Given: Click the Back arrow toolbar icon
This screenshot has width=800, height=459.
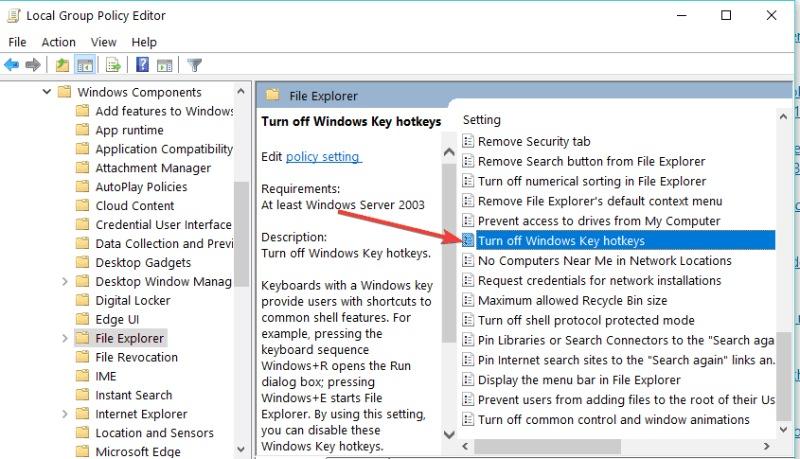Looking at the screenshot, I should click(x=11, y=65).
